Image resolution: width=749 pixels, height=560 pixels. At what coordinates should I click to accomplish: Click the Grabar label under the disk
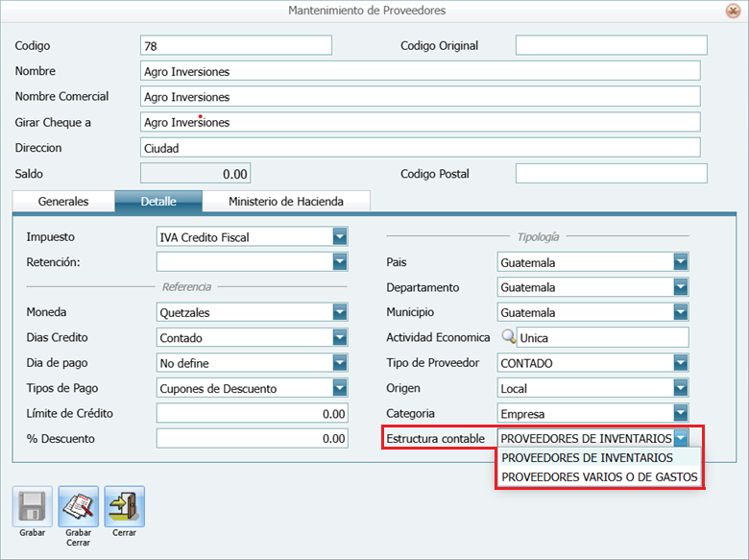tap(33, 532)
